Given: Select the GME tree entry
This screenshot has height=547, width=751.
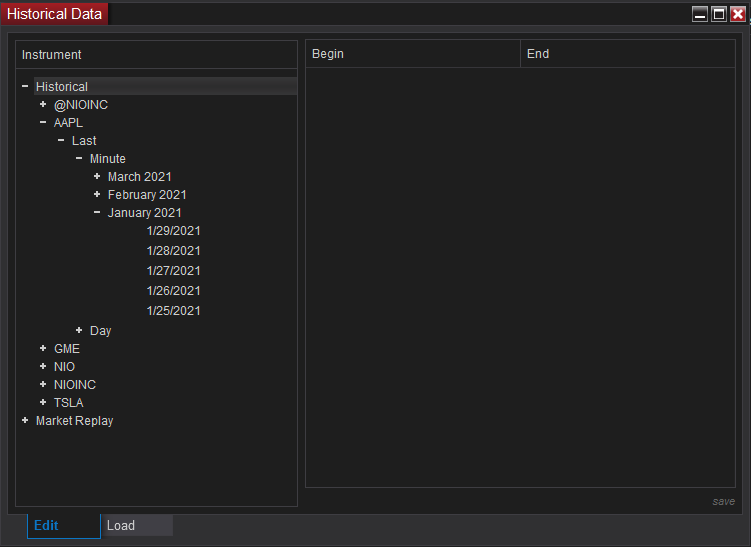Looking at the screenshot, I should pos(67,349).
